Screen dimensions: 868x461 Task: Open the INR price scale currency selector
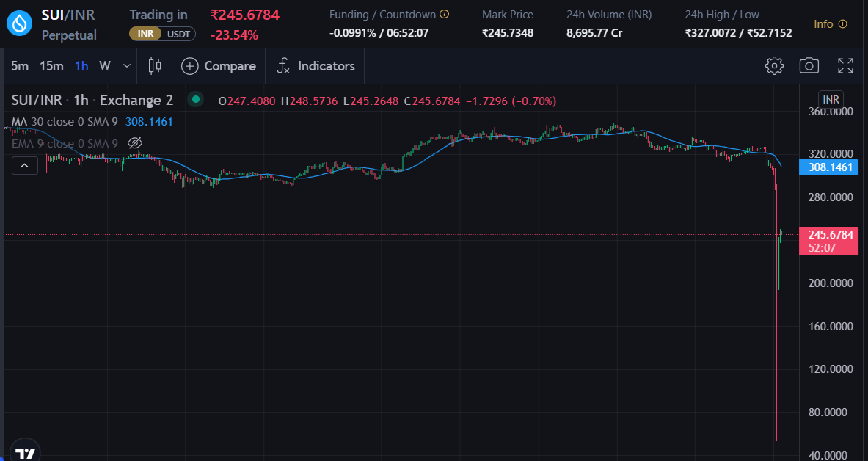pyautogui.click(x=831, y=100)
